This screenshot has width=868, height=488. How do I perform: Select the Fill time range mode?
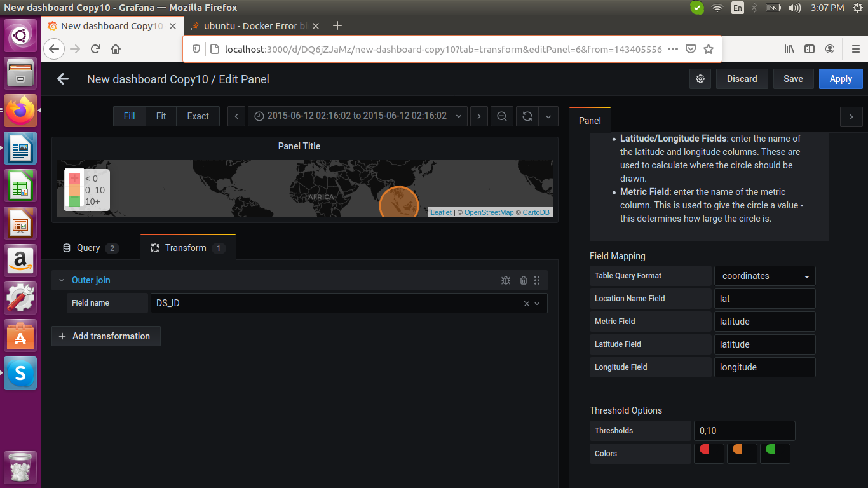129,116
